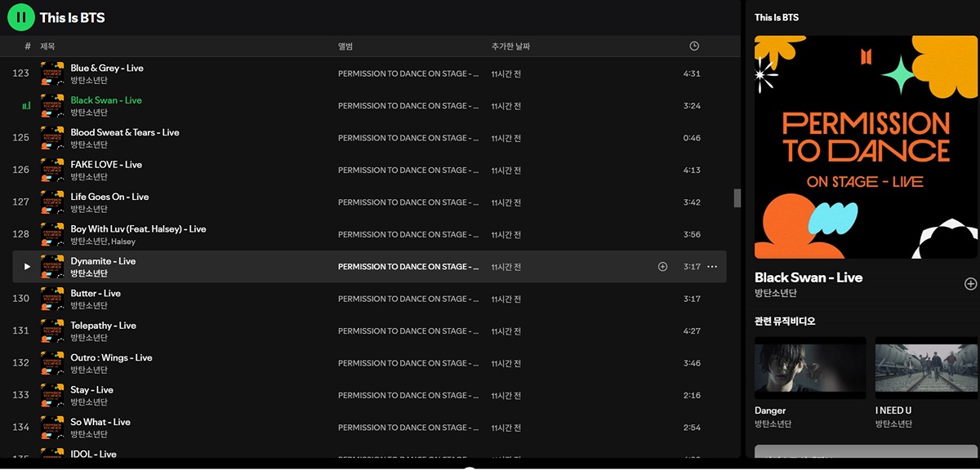
Task: Click track number 132
Action: [20, 363]
